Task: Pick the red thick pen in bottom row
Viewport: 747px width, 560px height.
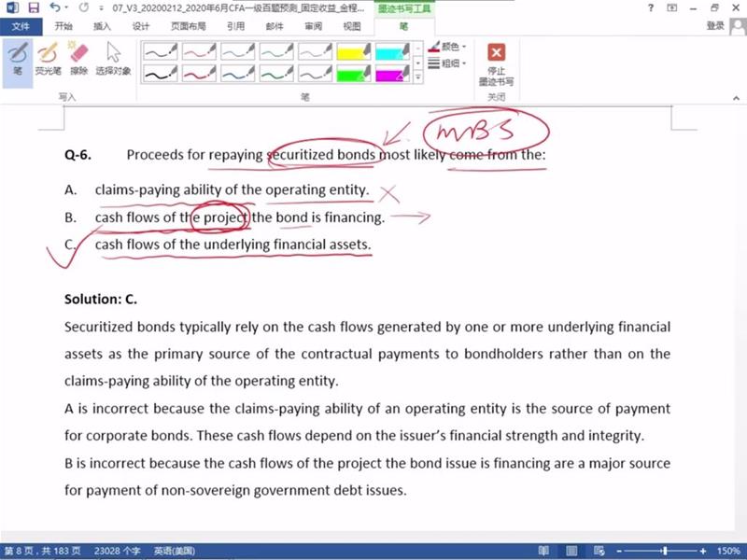Action: (x=199, y=74)
